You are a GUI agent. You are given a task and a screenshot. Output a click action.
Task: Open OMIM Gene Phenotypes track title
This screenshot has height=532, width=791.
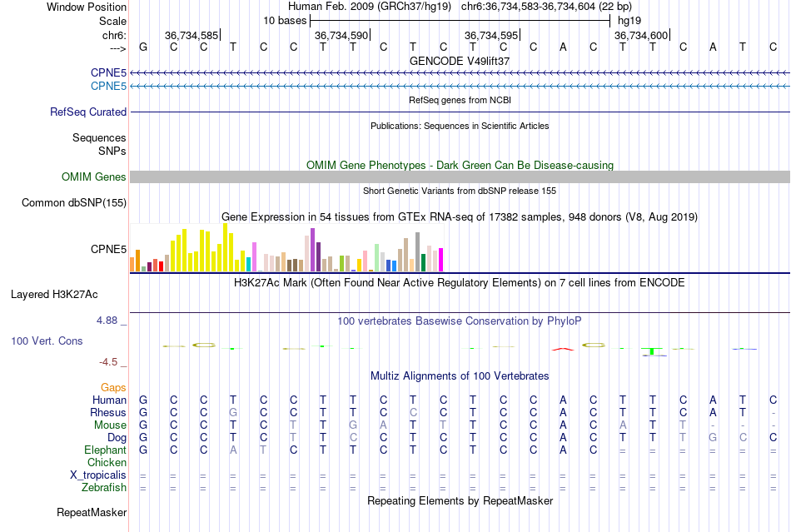[x=460, y=166]
